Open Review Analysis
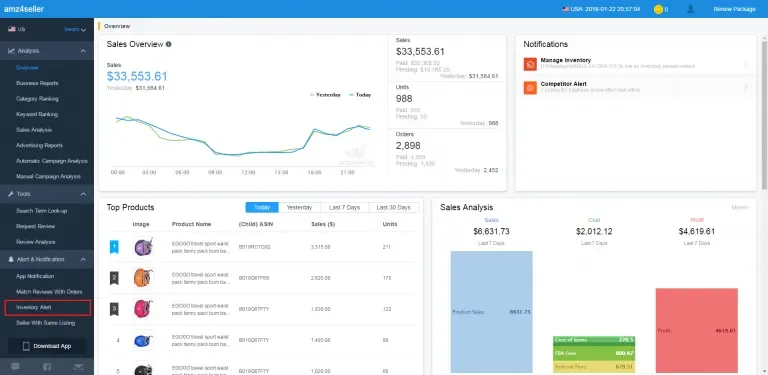This screenshot has width=768, height=375. point(35,242)
